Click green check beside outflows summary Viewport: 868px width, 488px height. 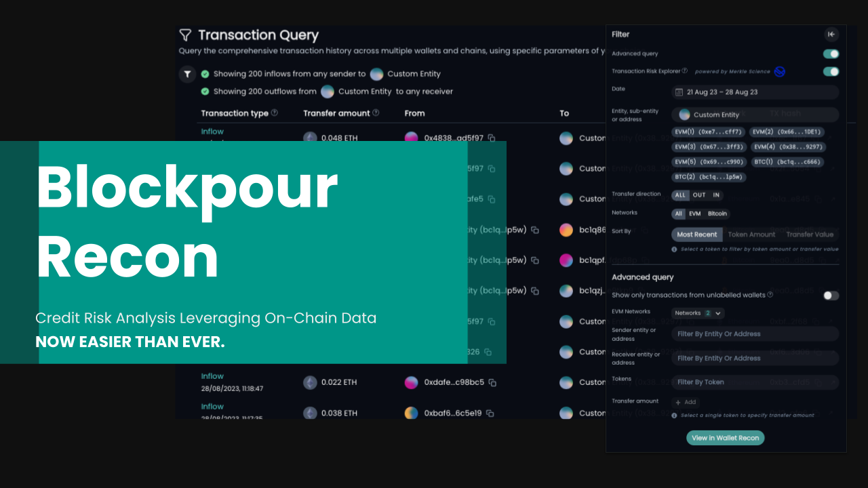(205, 91)
